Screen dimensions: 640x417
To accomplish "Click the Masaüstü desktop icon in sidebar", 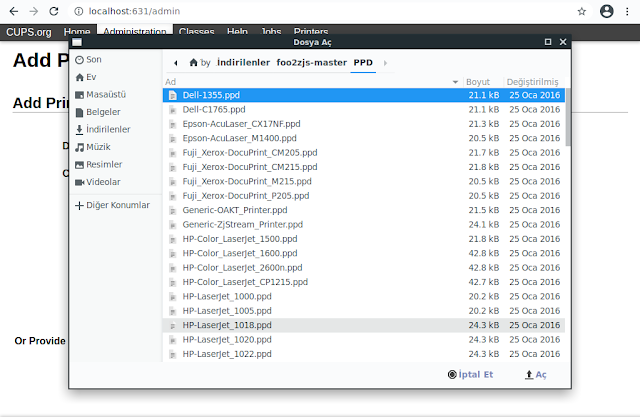I will pos(80,95).
